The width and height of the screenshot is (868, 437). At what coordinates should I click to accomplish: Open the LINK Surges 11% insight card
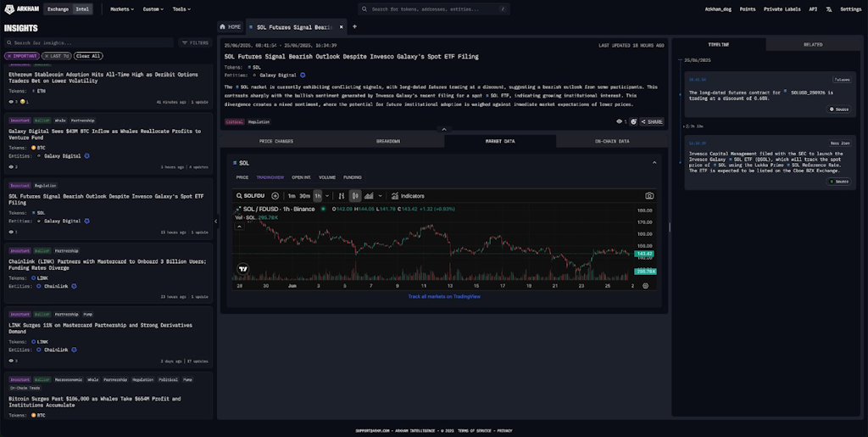point(108,337)
